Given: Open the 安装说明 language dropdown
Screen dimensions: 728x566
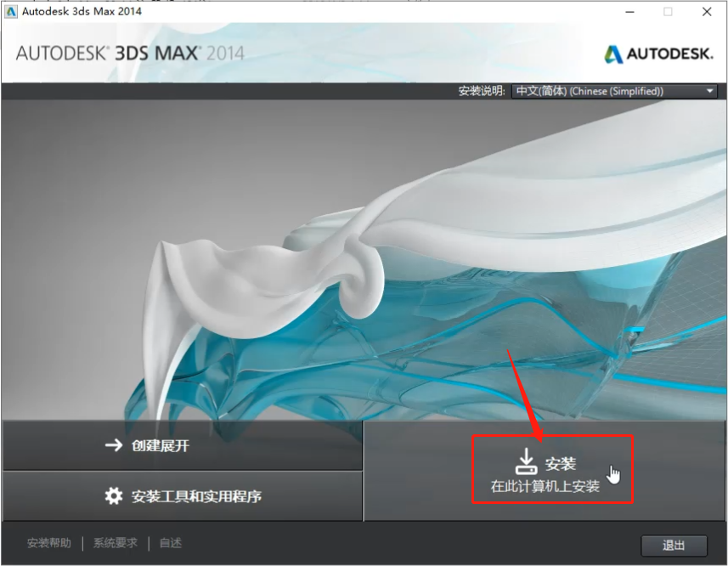Looking at the screenshot, I should (x=614, y=91).
